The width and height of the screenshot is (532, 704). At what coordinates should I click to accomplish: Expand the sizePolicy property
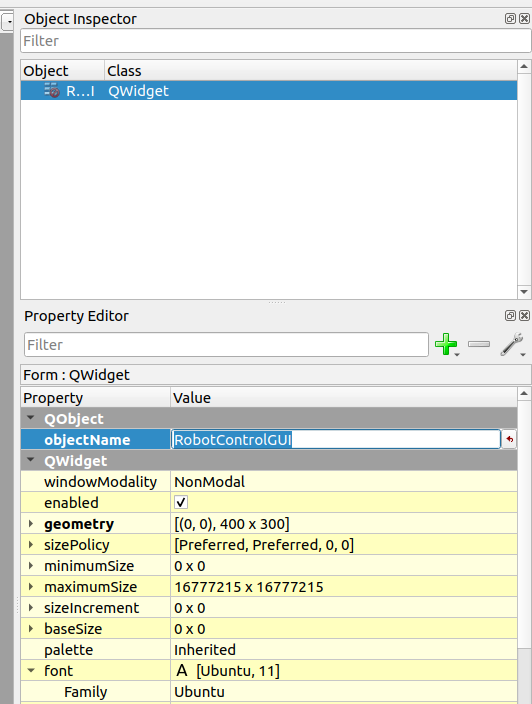coord(31,545)
